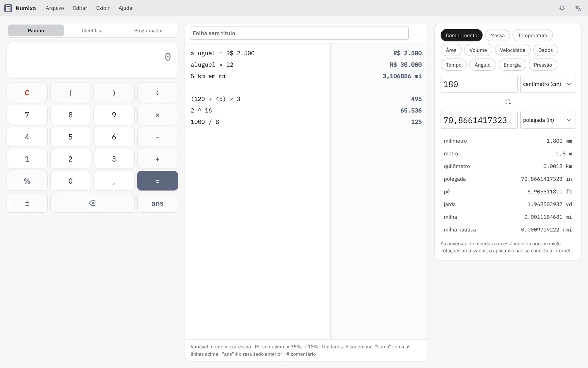Viewport: 588px width, 368px height.
Task: Switch to the Programador calculator tab
Action: click(x=149, y=30)
